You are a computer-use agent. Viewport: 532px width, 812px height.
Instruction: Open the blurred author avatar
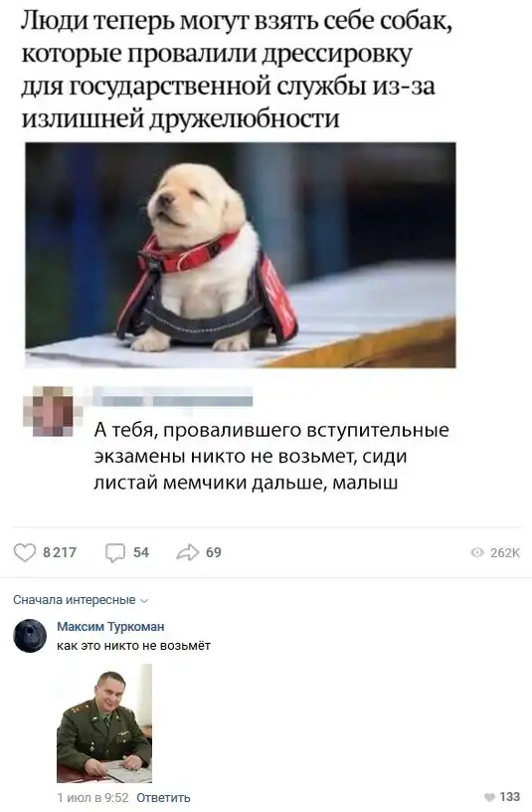(53, 411)
